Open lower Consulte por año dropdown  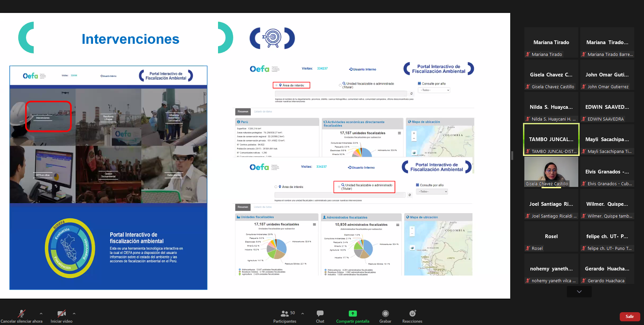click(x=432, y=192)
